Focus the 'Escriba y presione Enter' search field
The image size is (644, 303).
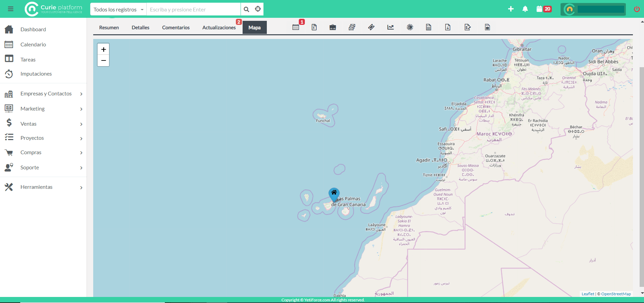click(193, 9)
